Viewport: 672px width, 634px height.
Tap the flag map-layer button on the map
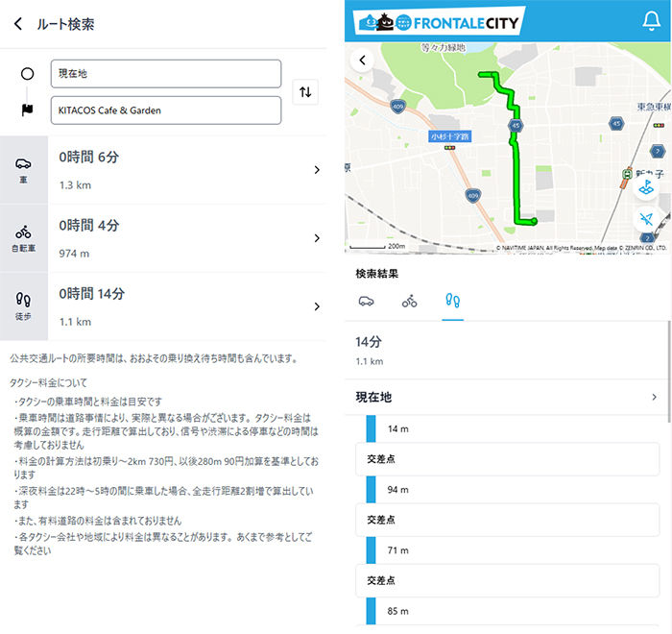647,185
